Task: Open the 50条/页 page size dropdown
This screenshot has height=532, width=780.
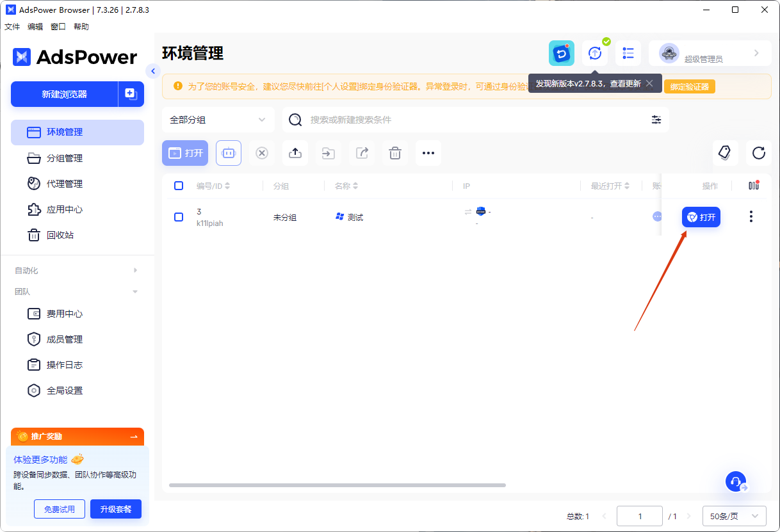Action: [x=734, y=516]
